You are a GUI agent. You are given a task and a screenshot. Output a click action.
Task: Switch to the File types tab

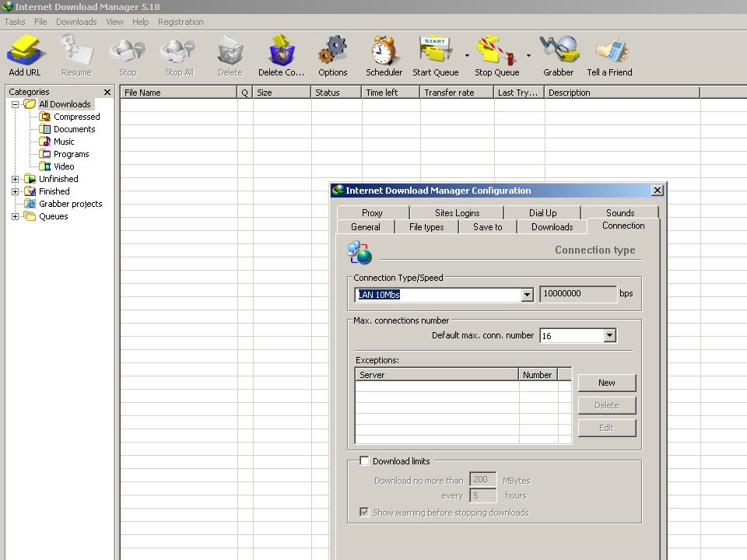(x=426, y=227)
